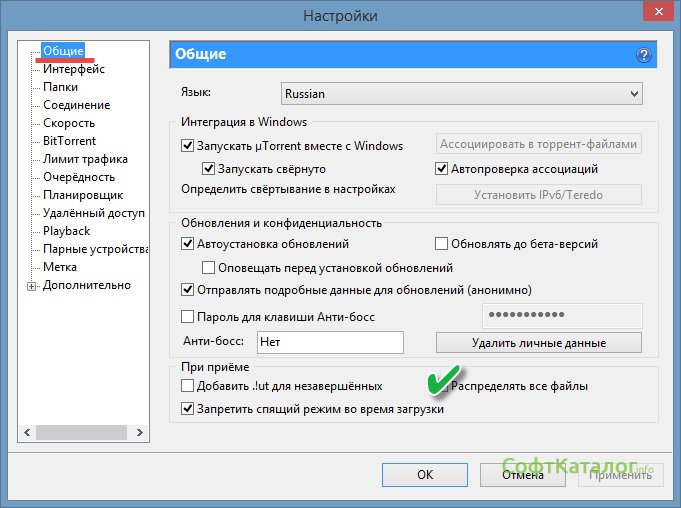Check Добавить .!ut для незавершённых
Viewport: 681px width, 508px height.
coord(188,386)
